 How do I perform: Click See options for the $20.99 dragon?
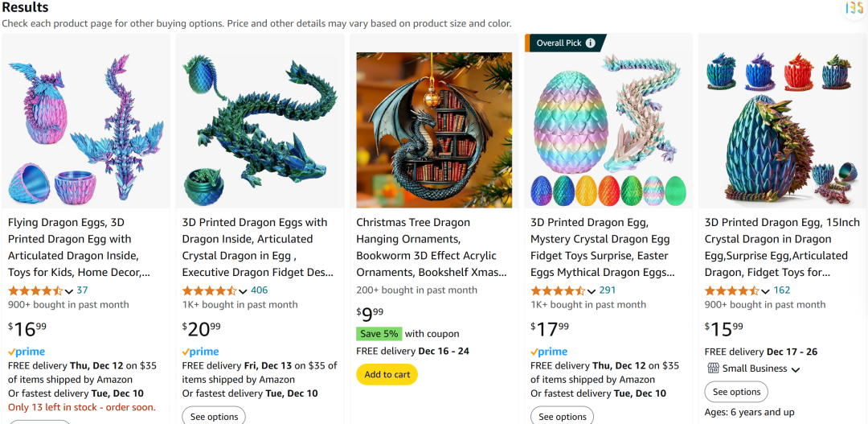(x=214, y=416)
